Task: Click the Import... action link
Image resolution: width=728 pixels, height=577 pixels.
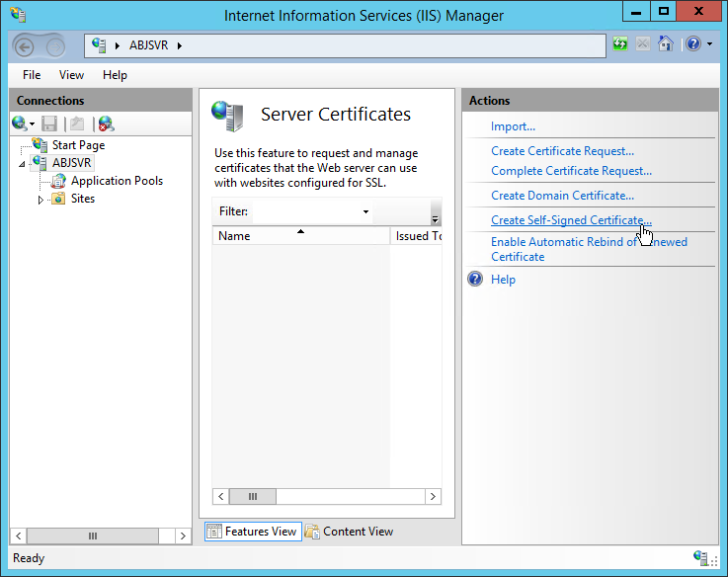Action: pyautogui.click(x=513, y=126)
